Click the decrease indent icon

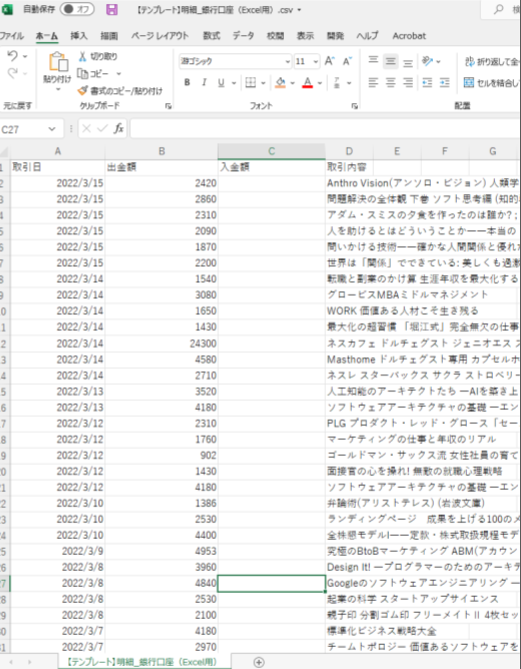428,82
